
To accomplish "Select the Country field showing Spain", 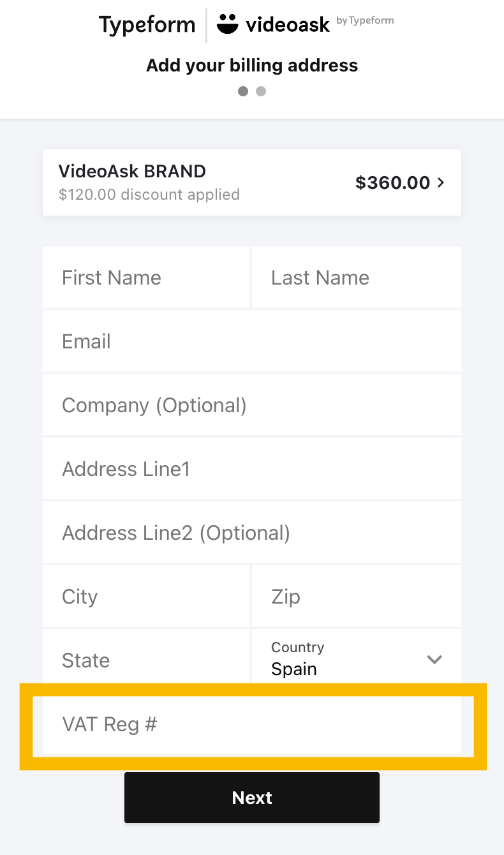I will point(357,660).
